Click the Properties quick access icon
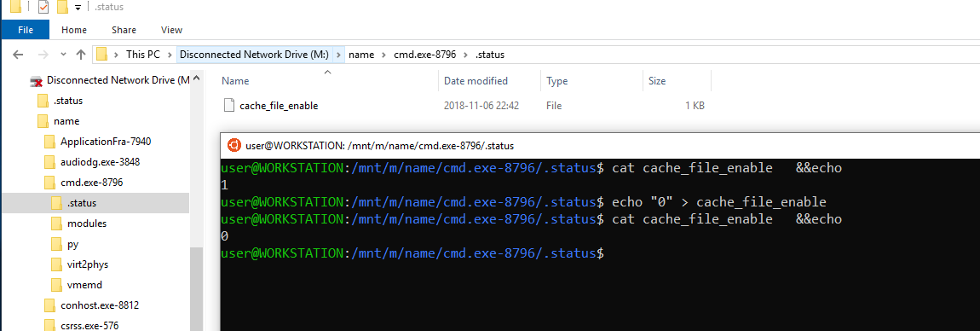 [x=43, y=8]
